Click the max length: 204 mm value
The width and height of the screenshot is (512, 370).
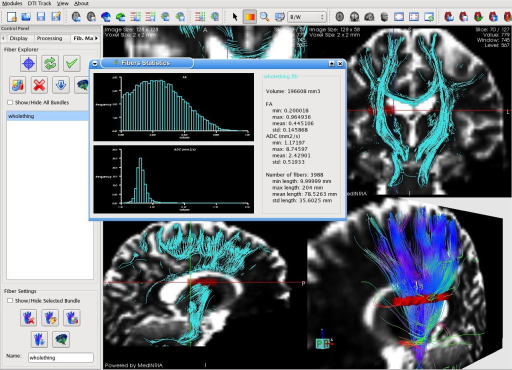coord(297,187)
